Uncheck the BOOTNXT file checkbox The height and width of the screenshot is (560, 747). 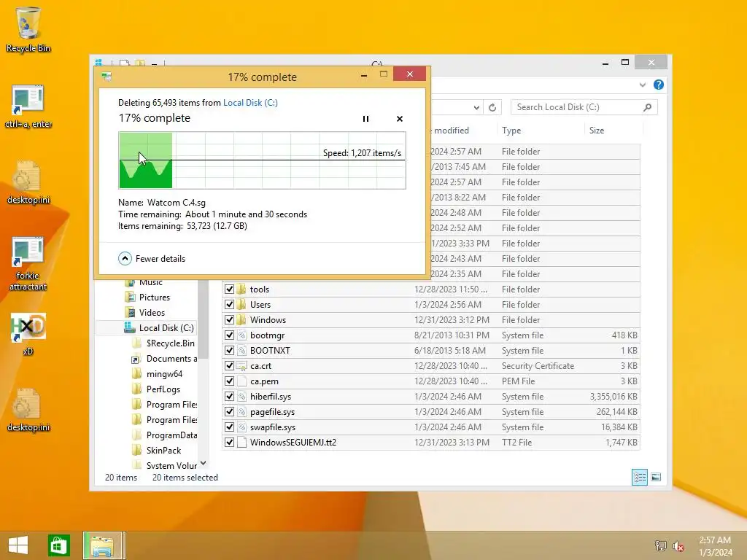click(229, 350)
